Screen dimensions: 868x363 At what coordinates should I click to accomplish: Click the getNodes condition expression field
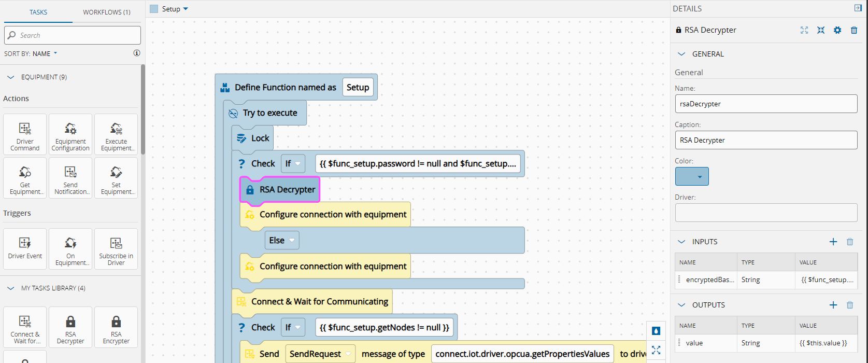click(x=384, y=327)
